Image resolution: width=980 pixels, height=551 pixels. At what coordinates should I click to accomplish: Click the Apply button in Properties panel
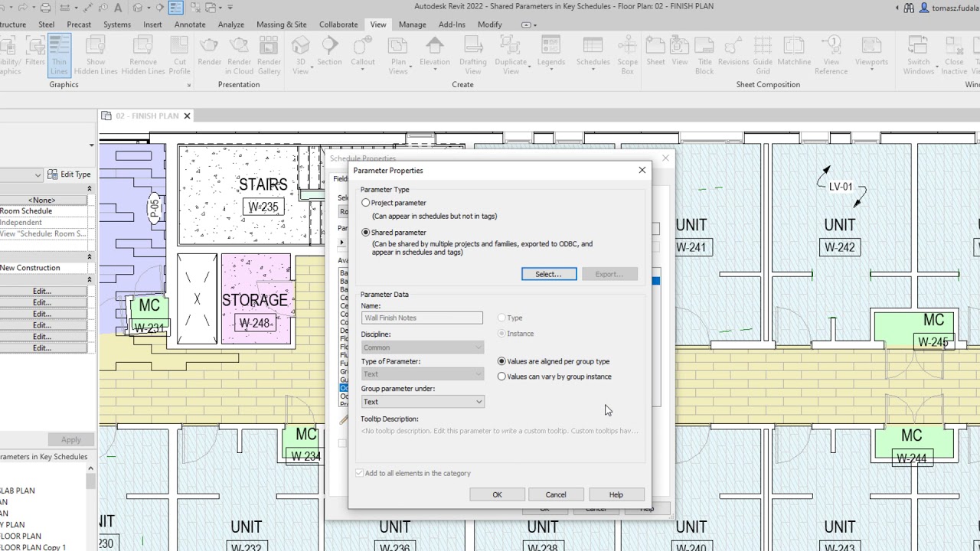(x=70, y=440)
